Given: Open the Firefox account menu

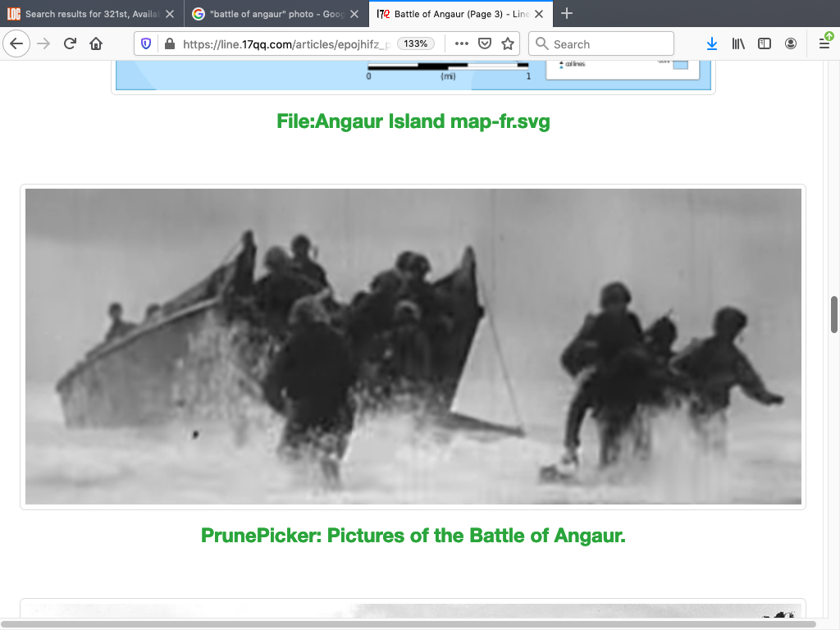Looking at the screenshot, I should (x=791, y=44).
